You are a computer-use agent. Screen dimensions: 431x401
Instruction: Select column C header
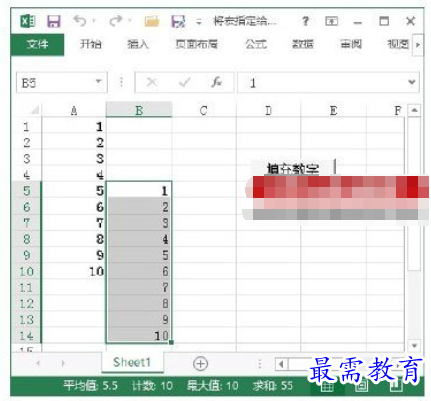204,110
